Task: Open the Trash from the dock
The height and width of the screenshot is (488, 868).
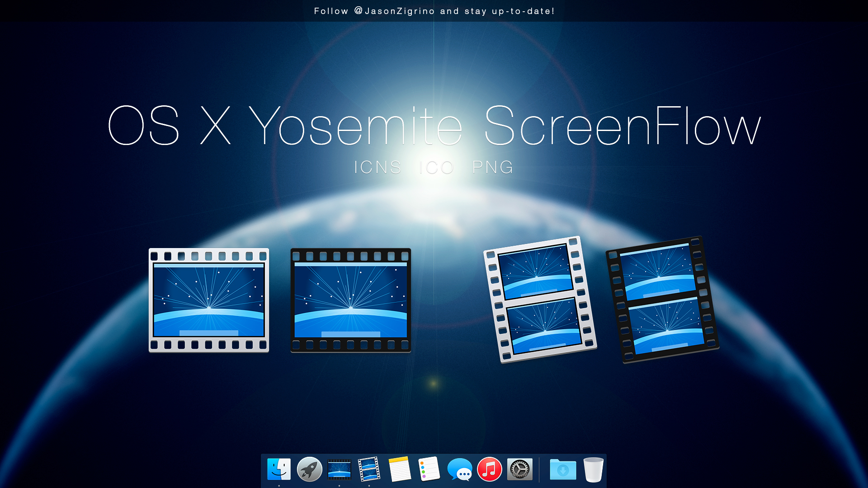Action: coord(593,470)
